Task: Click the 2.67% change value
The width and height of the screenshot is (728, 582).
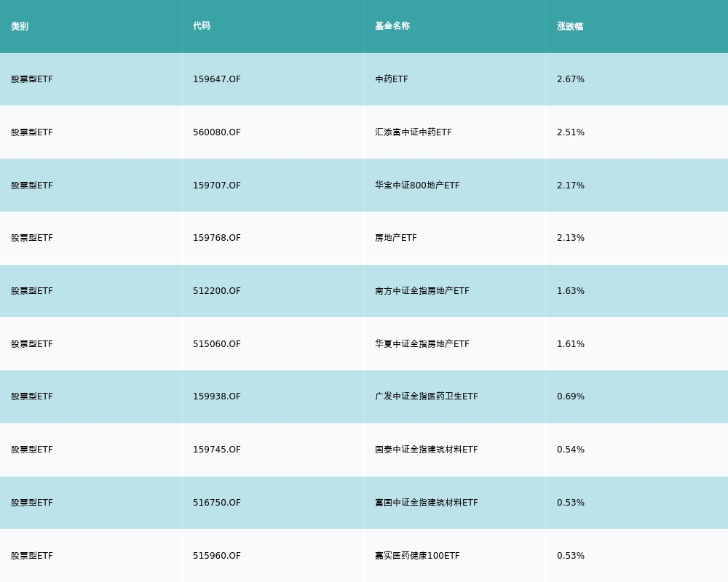Action: pyautogui.click(x=571, y=79)
